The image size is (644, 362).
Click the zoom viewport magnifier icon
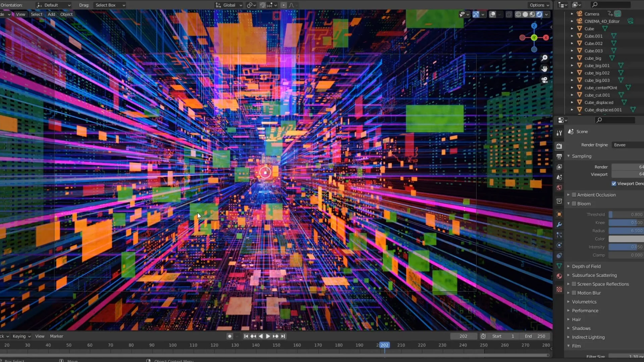(544, 58)
